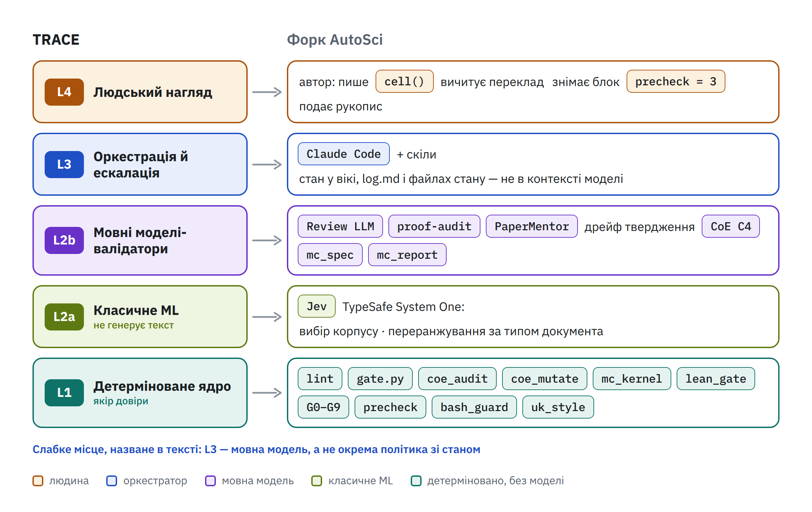Click the 'Класичне ML' label
The image size is (812, 512).
(x=136, y=310)
